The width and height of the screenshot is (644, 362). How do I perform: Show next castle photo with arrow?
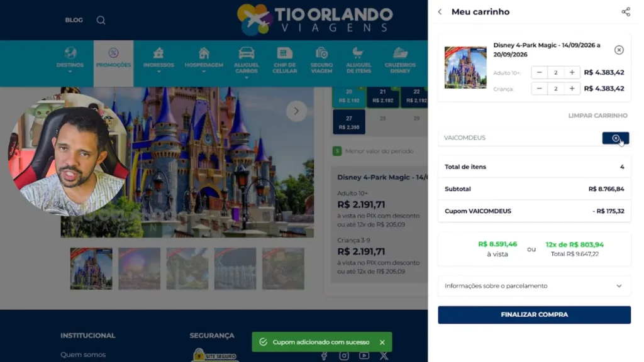296,111
